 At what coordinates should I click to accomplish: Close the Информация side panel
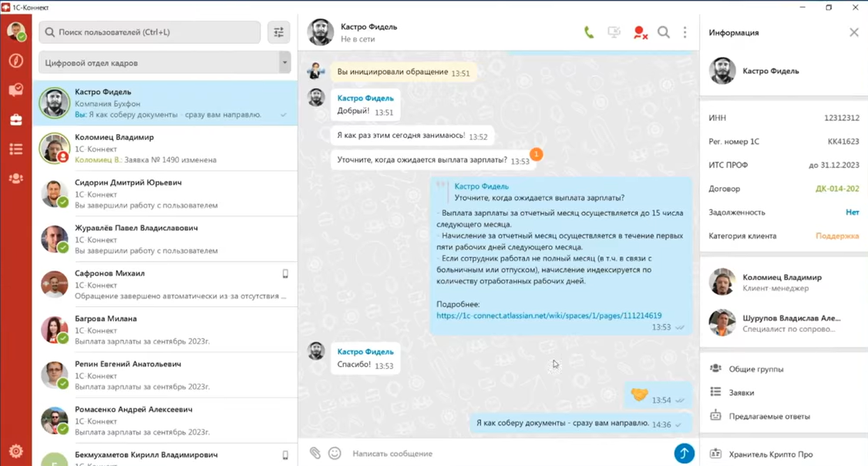[854, 33]
